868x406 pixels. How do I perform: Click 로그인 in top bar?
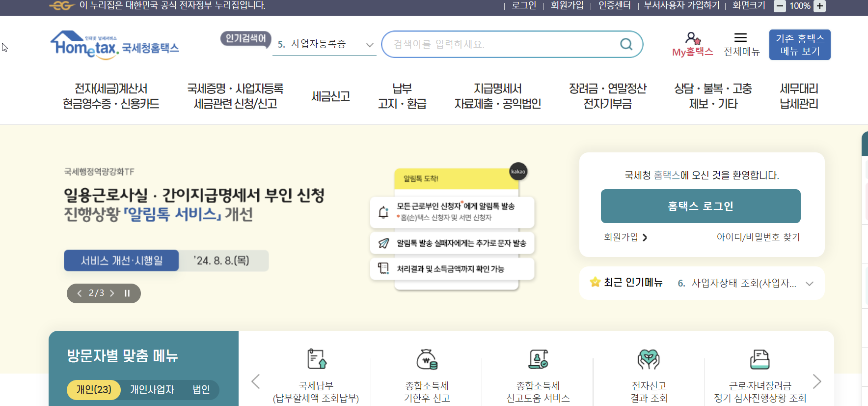click(524, 5)
